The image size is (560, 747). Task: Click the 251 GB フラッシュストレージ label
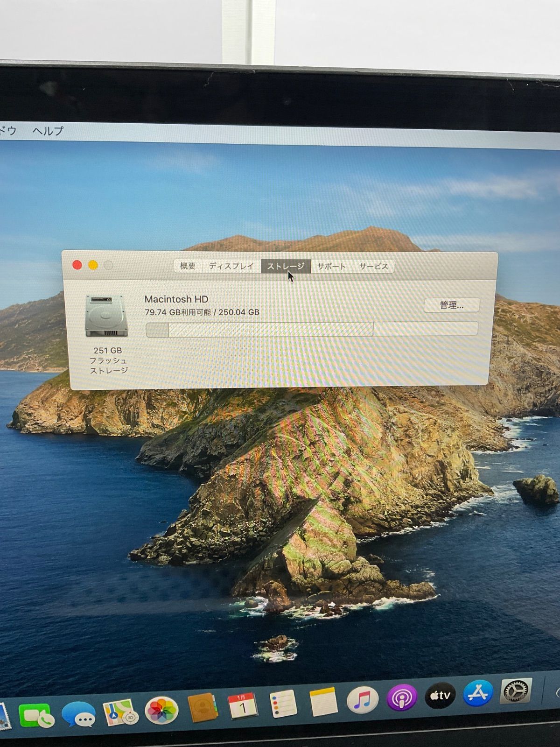tap(108, 360)
